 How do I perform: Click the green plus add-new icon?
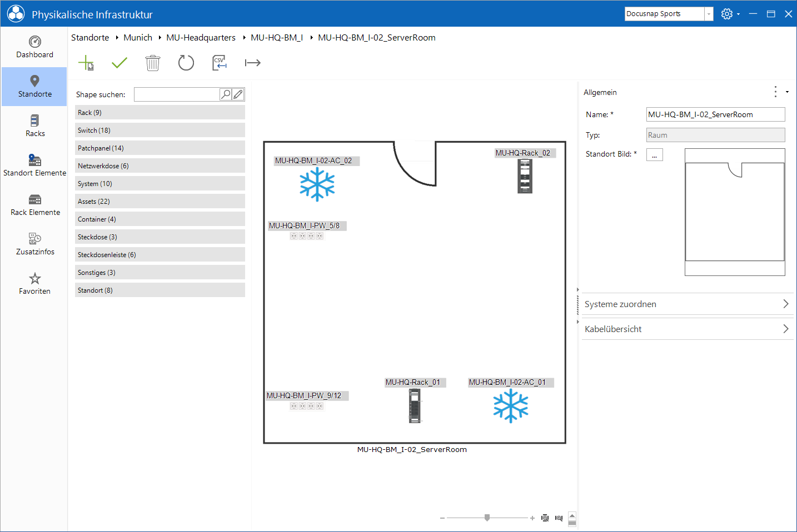(86, 63)
